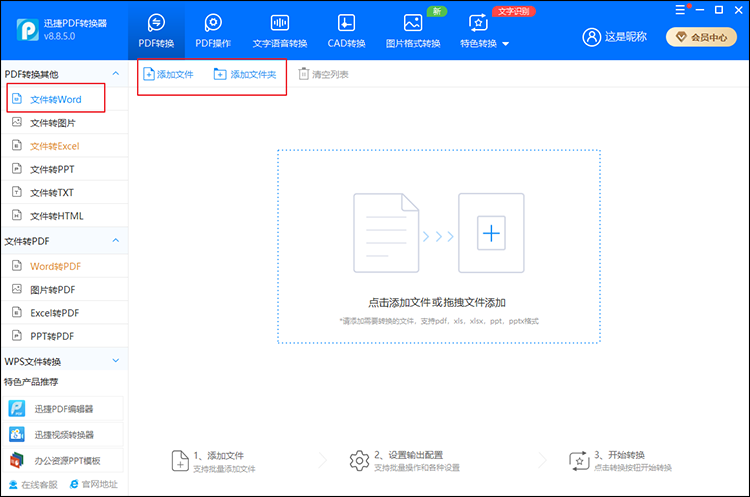Select PPT转PDF in sidebar
Image resolution: width=750 pixels, height=497 pixels.
(65, 336)
